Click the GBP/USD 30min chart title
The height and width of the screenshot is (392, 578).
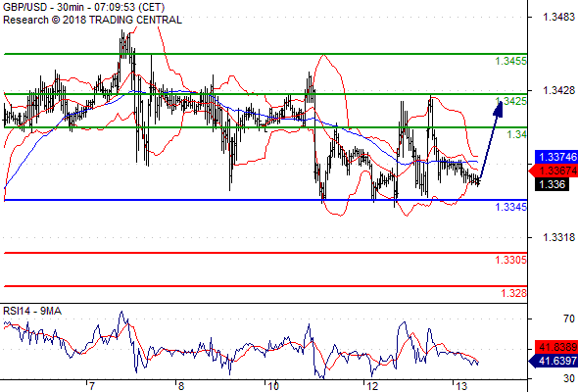tap(83, 7)
